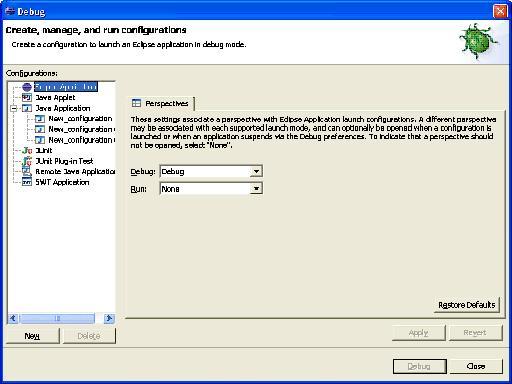
Task: Select the Eclipse Application globe icon
Action: pyautogui.click(x=27, y=87)
